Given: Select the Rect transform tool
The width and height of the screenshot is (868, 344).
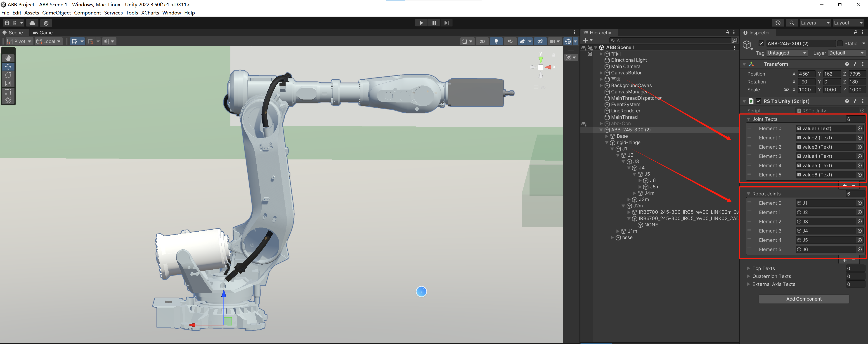Looking at the screenshot, I should pyautogui.click(x=8, y=92).
